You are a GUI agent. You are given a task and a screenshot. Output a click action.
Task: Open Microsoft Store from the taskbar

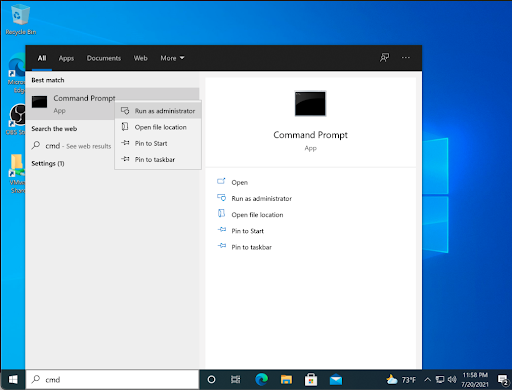(311, 379)
